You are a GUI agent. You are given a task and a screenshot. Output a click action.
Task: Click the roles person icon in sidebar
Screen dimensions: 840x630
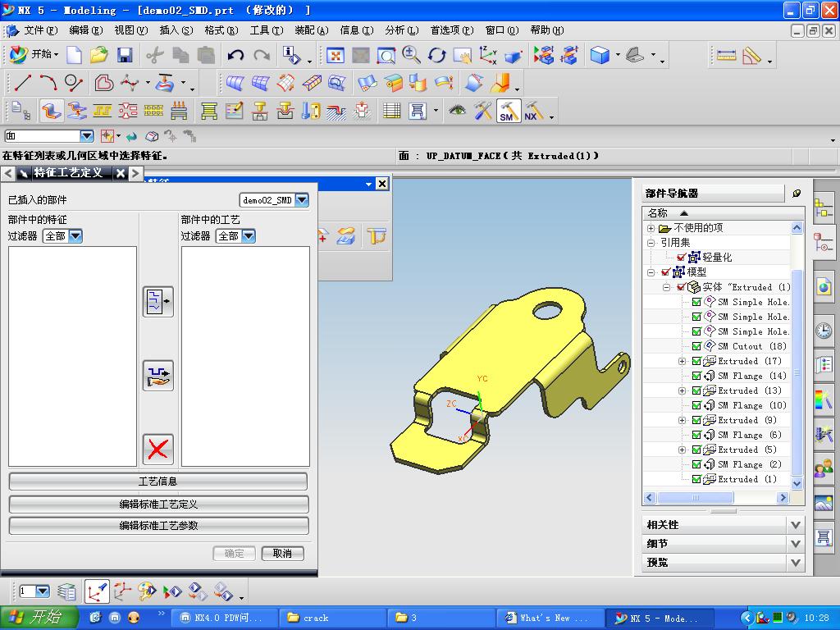[x=824, y=468]
